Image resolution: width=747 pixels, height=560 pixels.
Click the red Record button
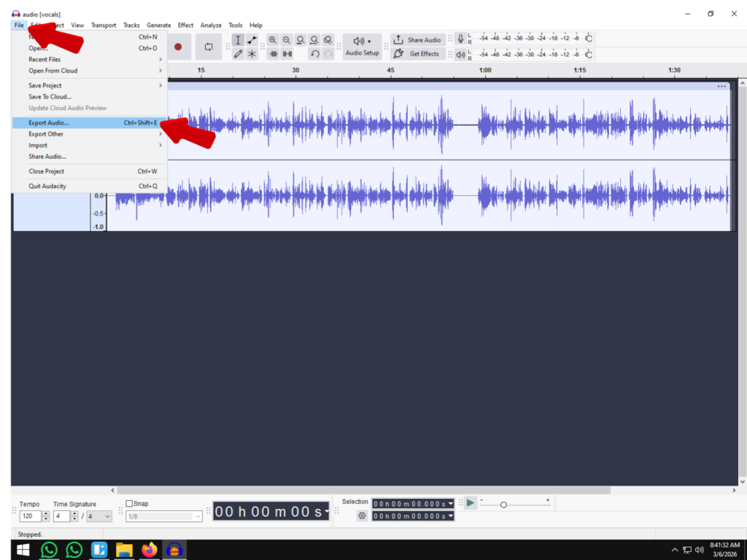coord(178,47)
